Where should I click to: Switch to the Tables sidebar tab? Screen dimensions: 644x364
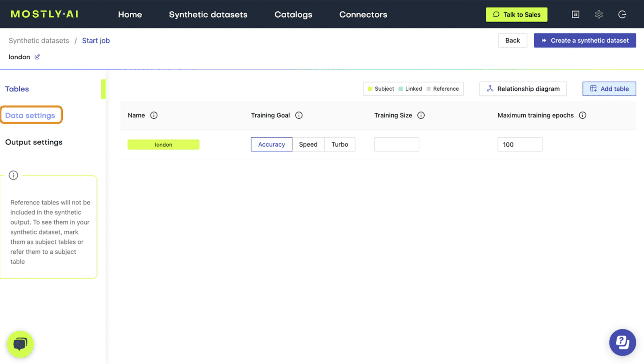point(17,89)
